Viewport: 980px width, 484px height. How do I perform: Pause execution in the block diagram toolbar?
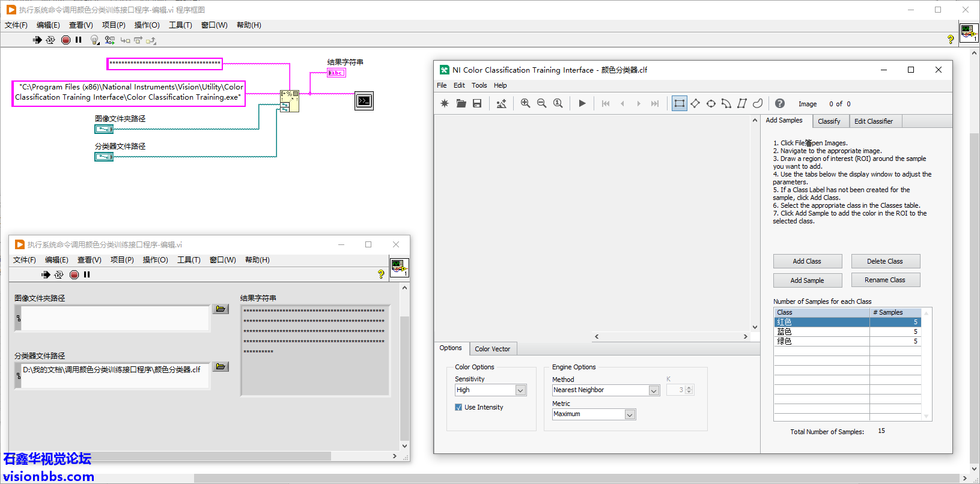tap(79, 40)
